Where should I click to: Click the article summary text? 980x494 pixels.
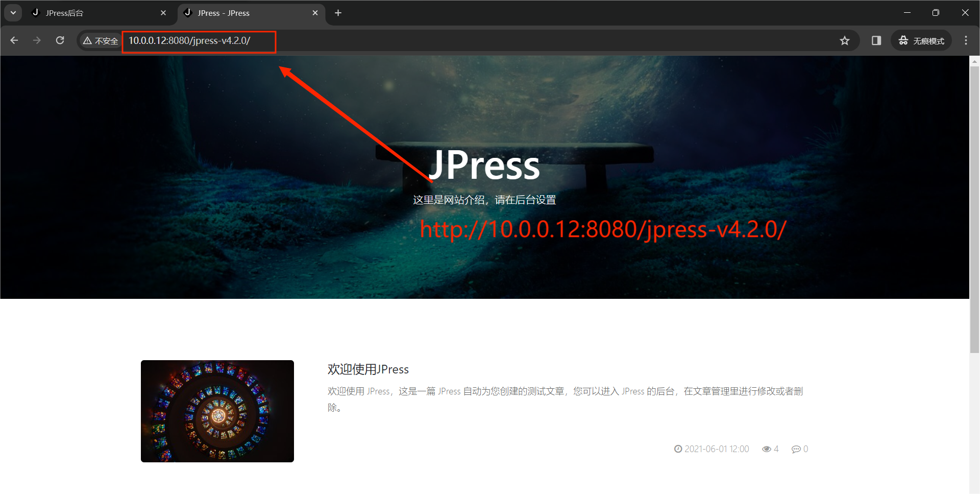point(566,399)
